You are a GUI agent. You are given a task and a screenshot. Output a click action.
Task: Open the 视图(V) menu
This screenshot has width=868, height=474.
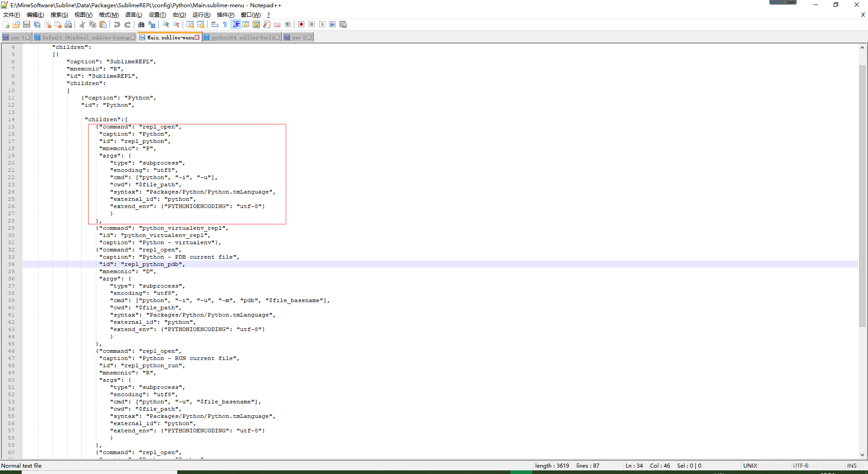coord(83,15)
